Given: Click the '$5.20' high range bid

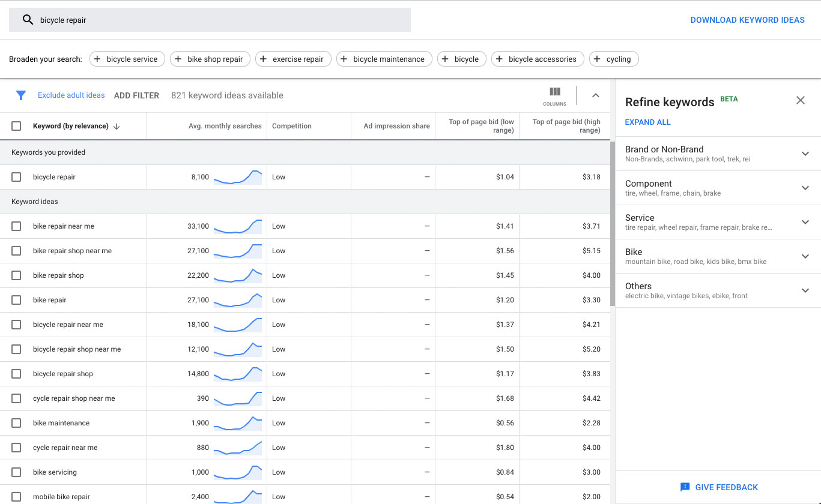Looking at the screenshot, I should [591, 349].
